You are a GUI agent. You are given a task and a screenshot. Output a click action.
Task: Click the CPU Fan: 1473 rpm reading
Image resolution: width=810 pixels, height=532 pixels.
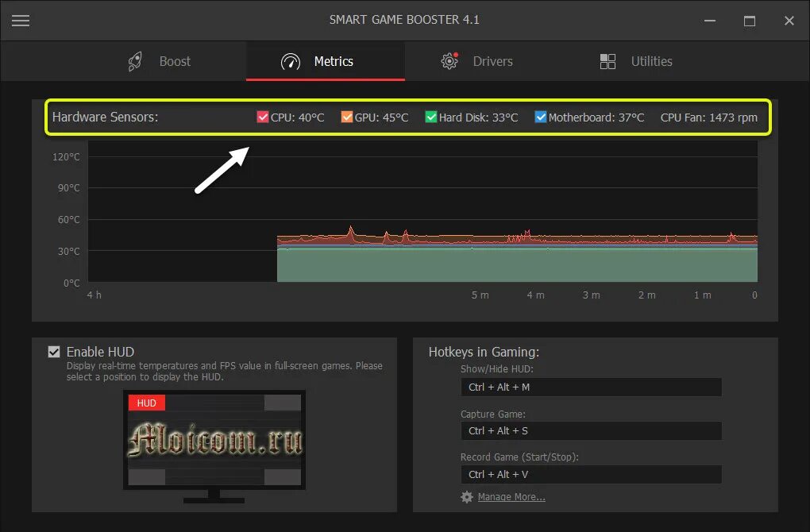[708, 118]
